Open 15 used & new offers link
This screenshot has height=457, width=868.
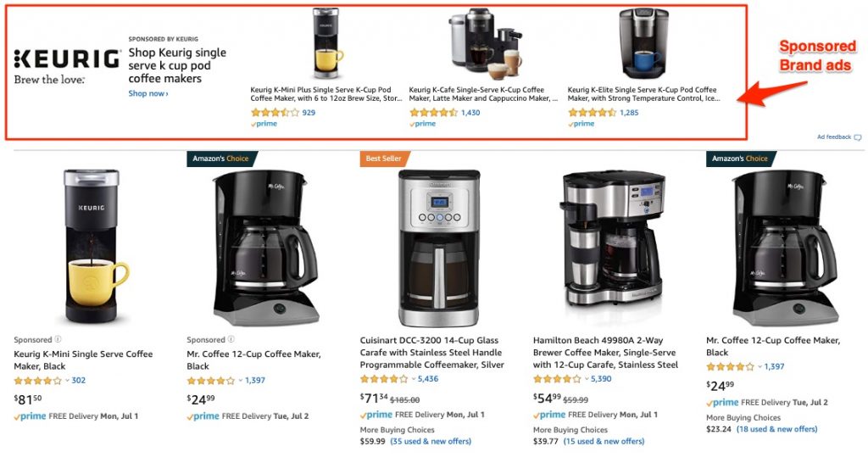[x=604, y=442]
